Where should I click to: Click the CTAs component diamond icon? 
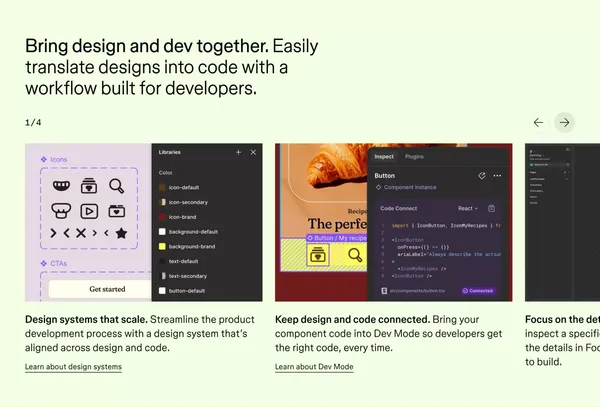point(44,263)
